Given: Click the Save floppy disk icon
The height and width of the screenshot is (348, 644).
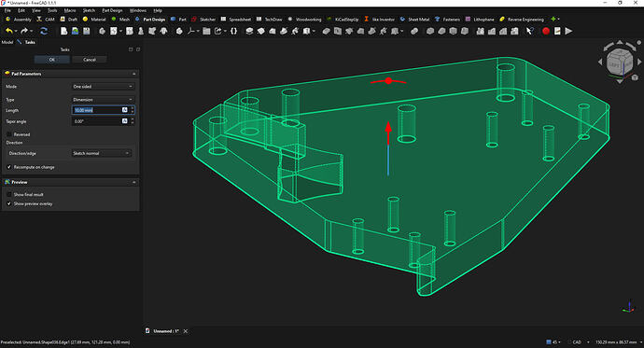Looking at the screenshot, I should [x=86, y=31].
